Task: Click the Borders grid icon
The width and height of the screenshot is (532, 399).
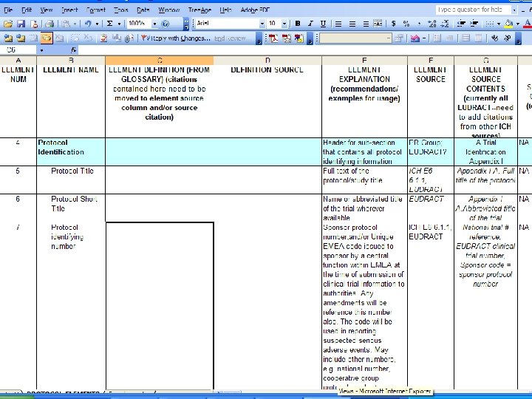Action: tap(490, 24)
